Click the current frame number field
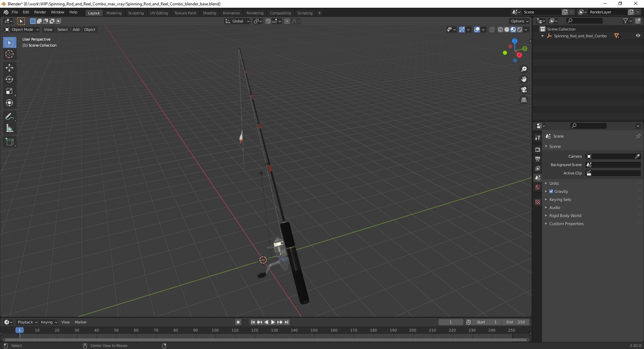The image size is (644, 349). (x=450, y=322)
